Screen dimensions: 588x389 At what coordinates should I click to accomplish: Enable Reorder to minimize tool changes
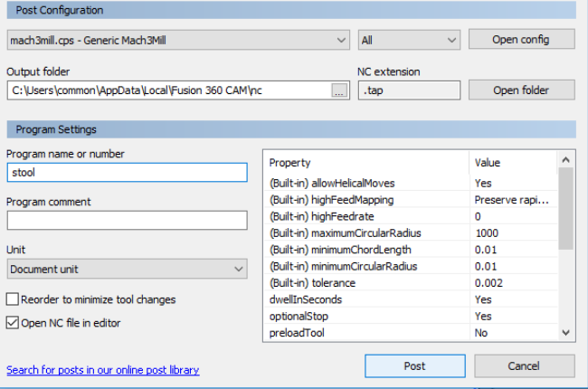click(13, 299)
